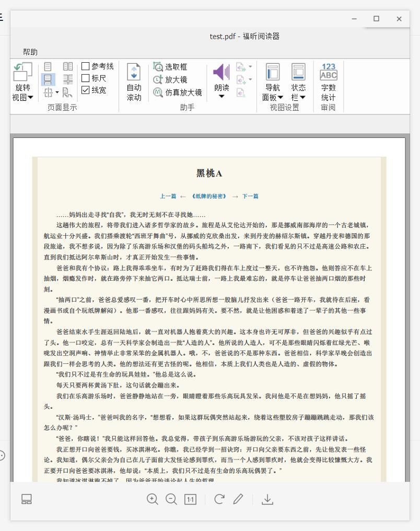Image resolution: width=420 pixels, height=531 pixels.
Task: Enable the 标尺 ruler checkbox
Action: pyautogui.click(x=86, y=78)
